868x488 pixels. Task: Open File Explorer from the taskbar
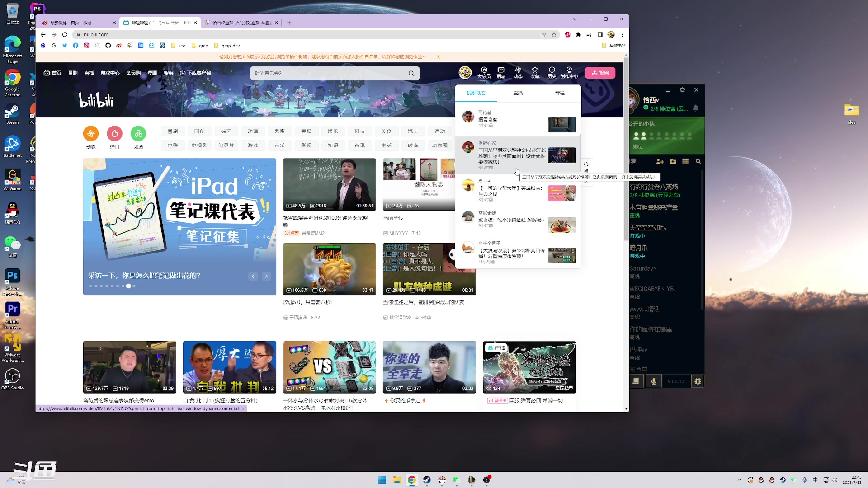point(397,480)
